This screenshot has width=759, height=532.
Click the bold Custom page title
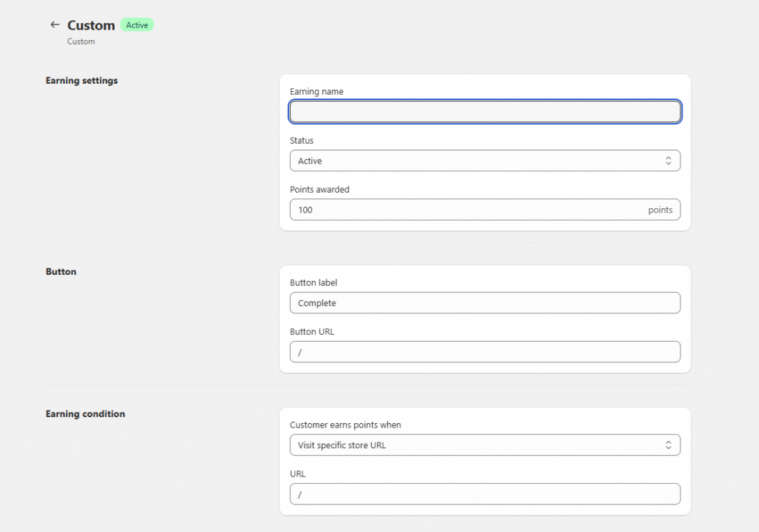point(90,24)
